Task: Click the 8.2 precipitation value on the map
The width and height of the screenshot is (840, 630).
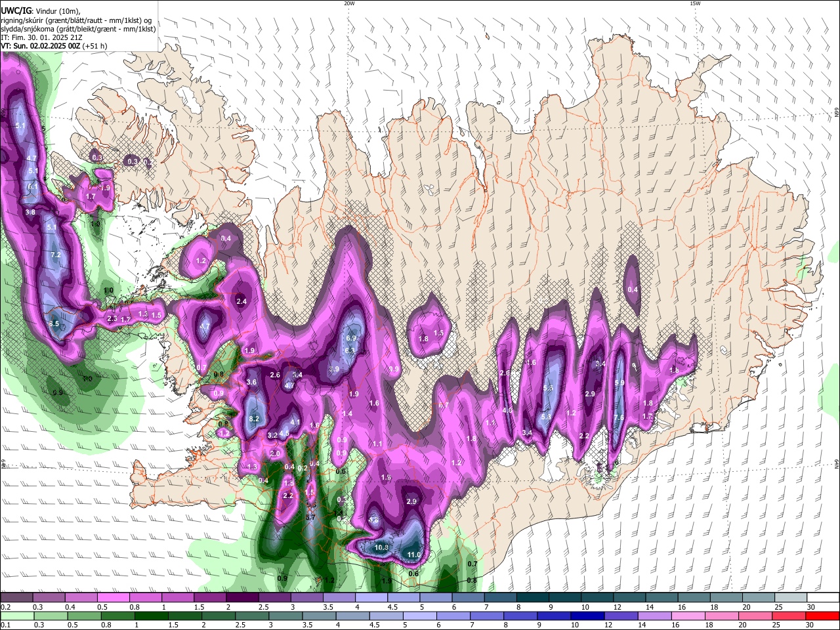Action: point(255,419)
